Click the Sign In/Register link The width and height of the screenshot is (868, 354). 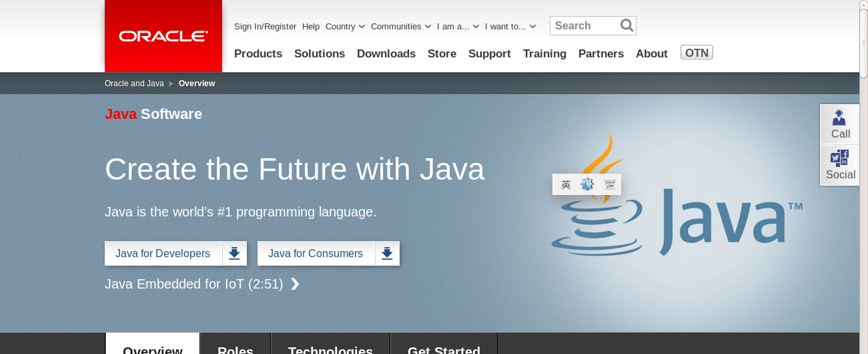265,27
